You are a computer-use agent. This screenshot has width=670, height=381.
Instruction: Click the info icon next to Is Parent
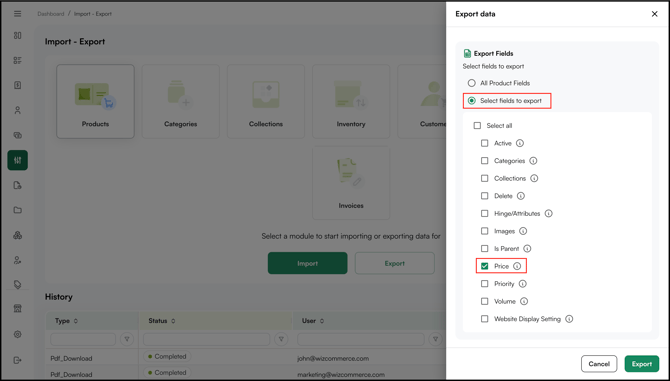click(x=527, y=249)
